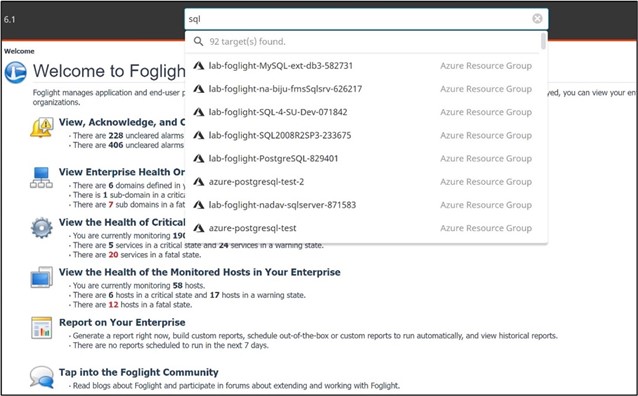Image resolution: width=638 pixels, height=396 pixels.
Task: Click the gear icon for critical services
Action: click(42, 228)
